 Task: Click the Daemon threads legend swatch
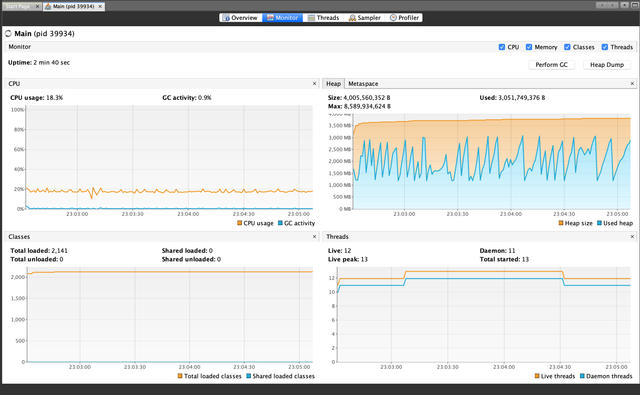point(582,376)
